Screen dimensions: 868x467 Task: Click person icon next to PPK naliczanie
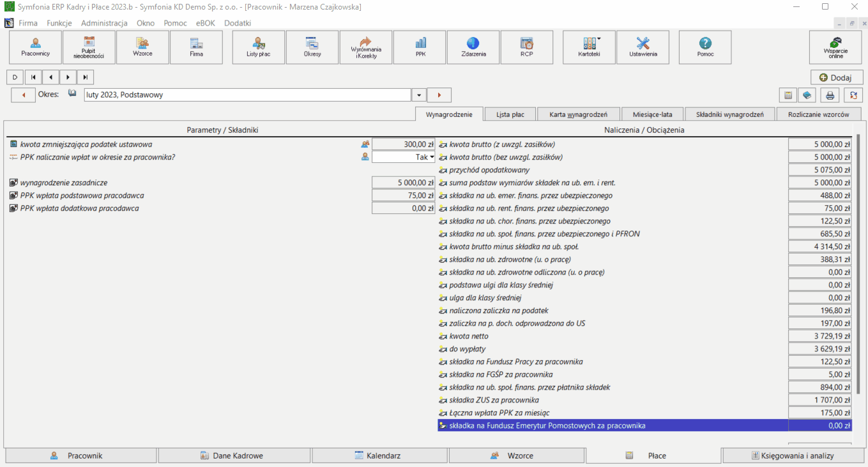(365, 157)
